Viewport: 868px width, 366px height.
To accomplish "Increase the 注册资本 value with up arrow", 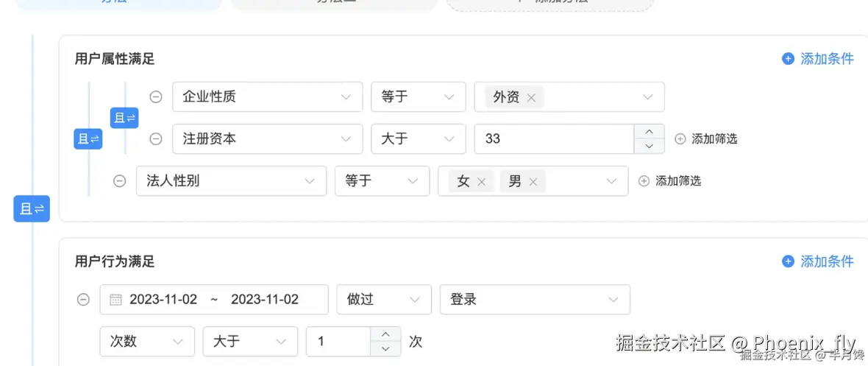I will click(x=649, y=132).
